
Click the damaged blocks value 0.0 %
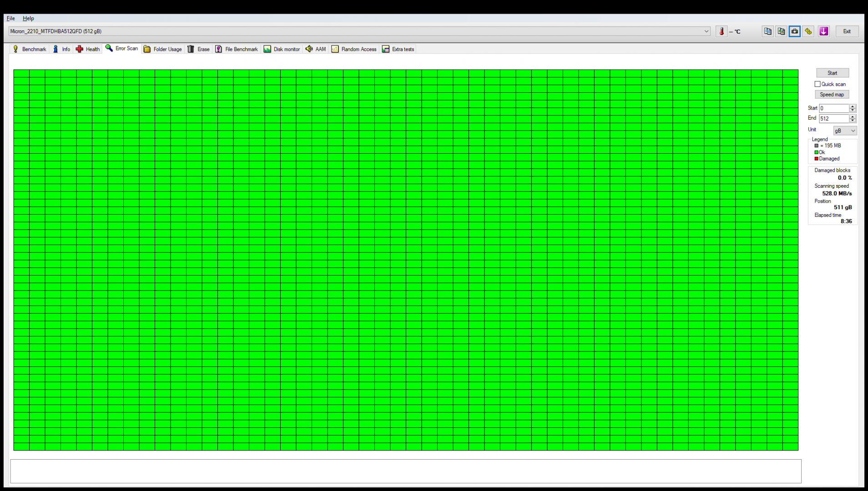tap(845, 178)
